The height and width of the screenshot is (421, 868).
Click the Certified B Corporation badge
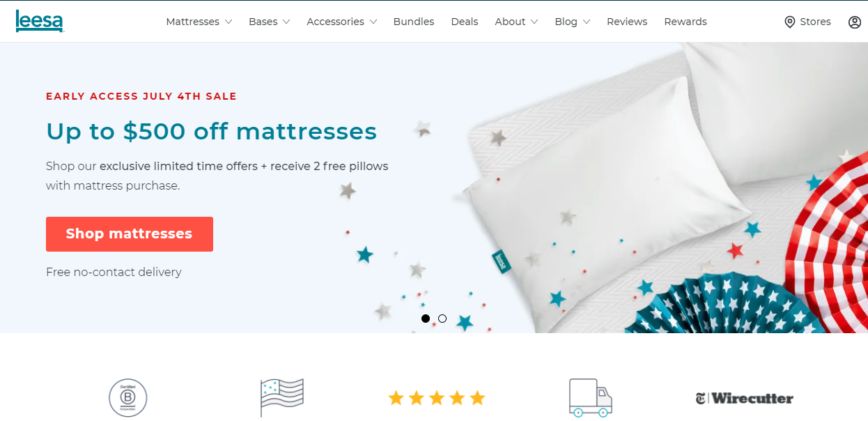pyautogui.click(x=128, y=398)
